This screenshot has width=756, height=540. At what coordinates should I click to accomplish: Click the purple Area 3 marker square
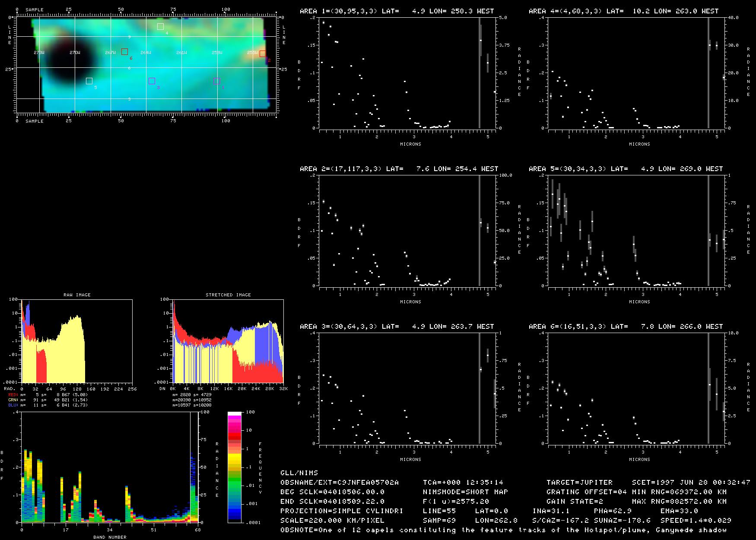click(152, 81)
